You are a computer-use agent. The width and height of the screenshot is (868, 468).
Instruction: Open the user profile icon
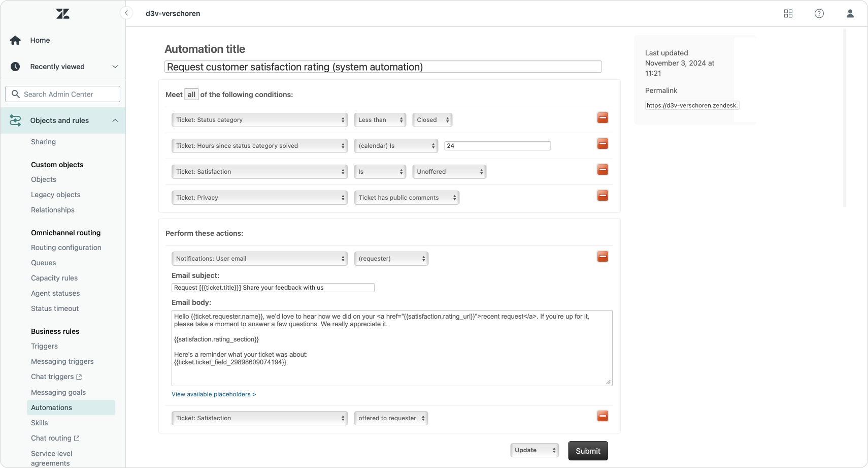[850, 14]
